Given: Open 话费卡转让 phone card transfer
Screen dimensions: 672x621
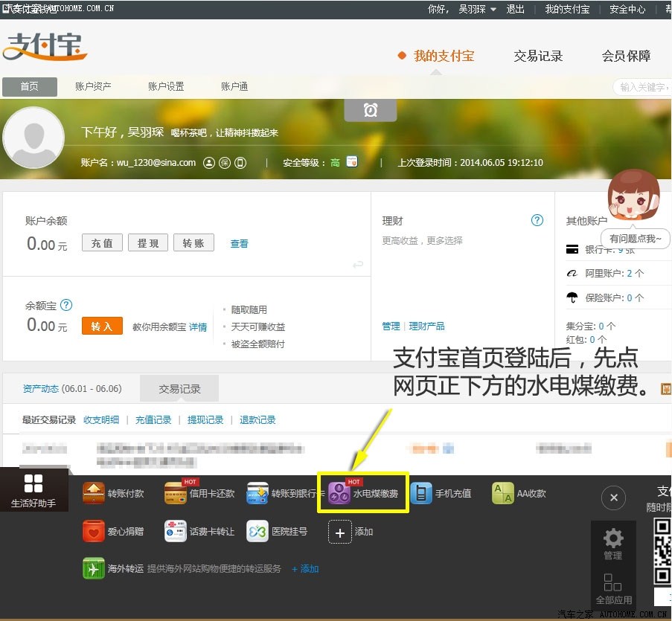Looking at the screenshot, I should point(176,532).
